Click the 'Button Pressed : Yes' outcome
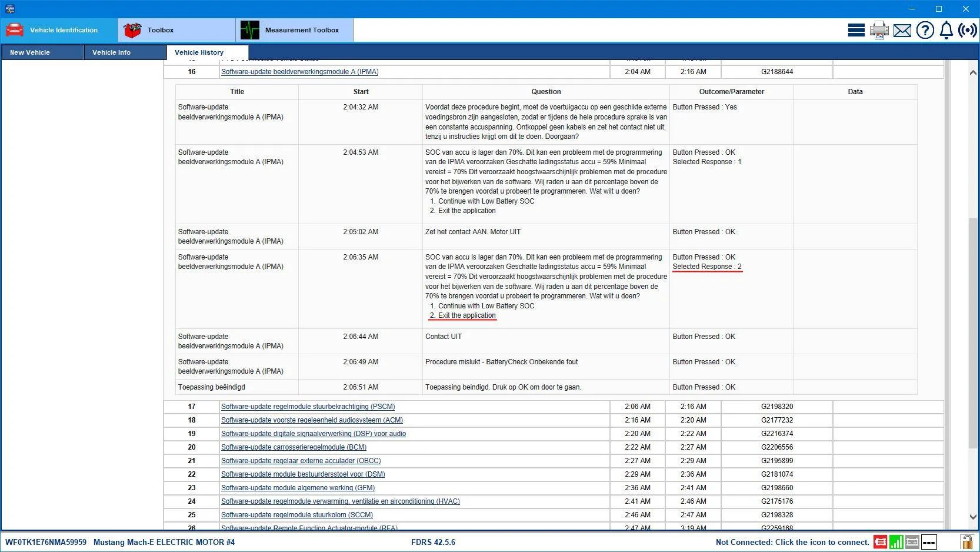980x552 pixels. tap(705, 107)
